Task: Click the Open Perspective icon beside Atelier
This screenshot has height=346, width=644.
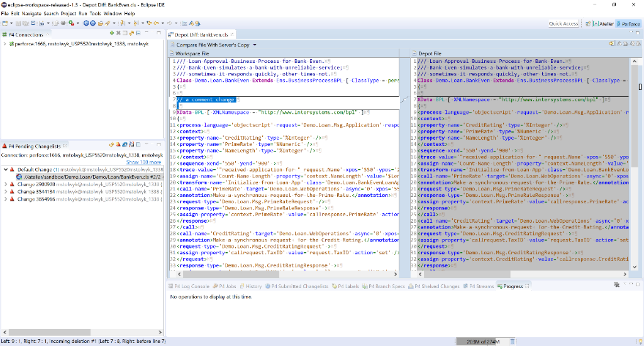Action: click(588, 23)
